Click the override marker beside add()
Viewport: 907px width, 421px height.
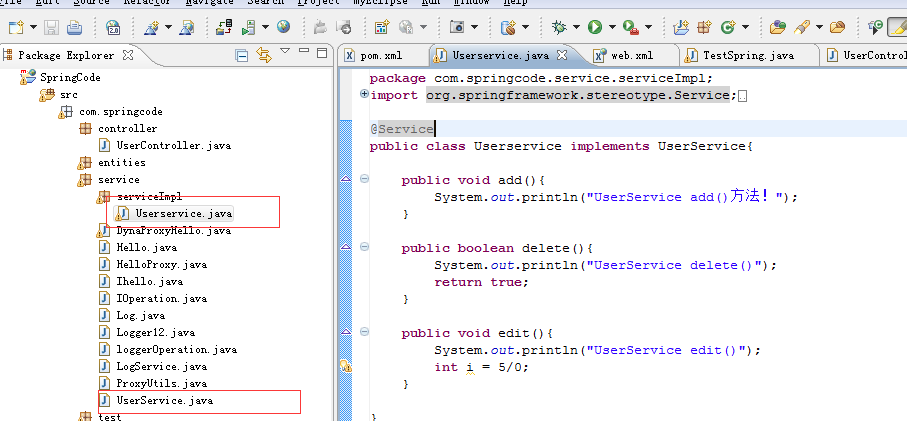pyautogui.click(x=346, y=179)
